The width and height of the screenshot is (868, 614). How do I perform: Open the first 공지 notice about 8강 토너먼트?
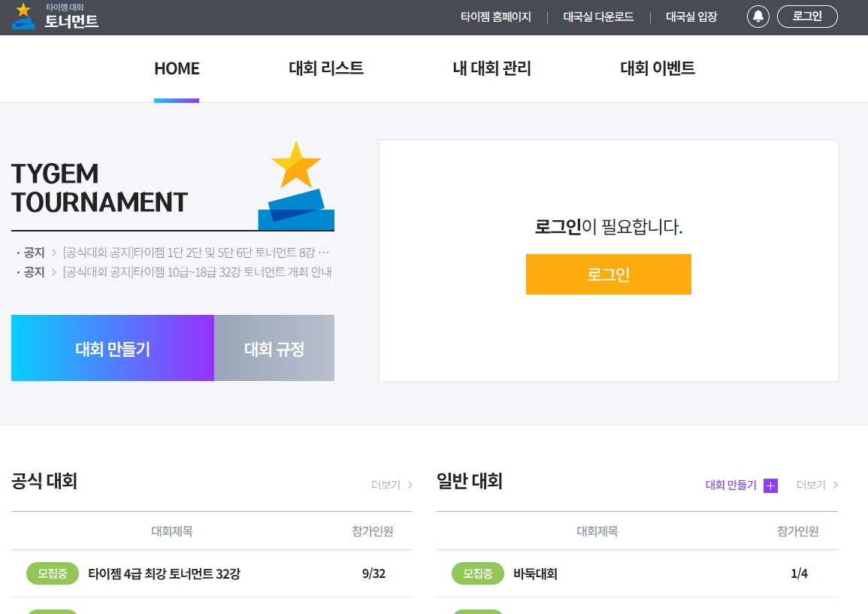coord(196,253)
